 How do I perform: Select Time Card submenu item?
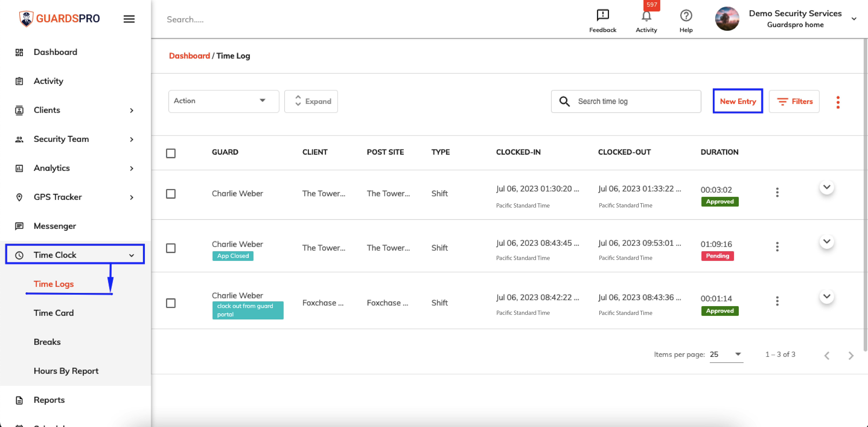pyautogui.click(x=54, y=313)
